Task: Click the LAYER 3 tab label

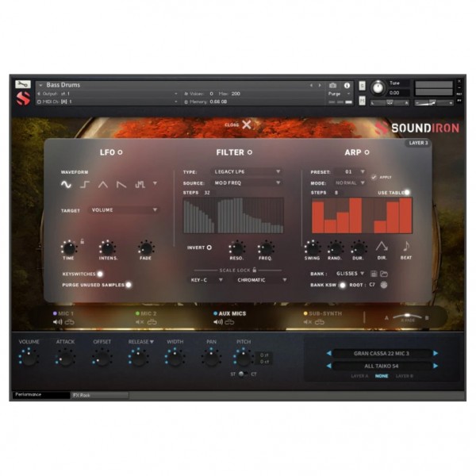Action: (418, 143)
